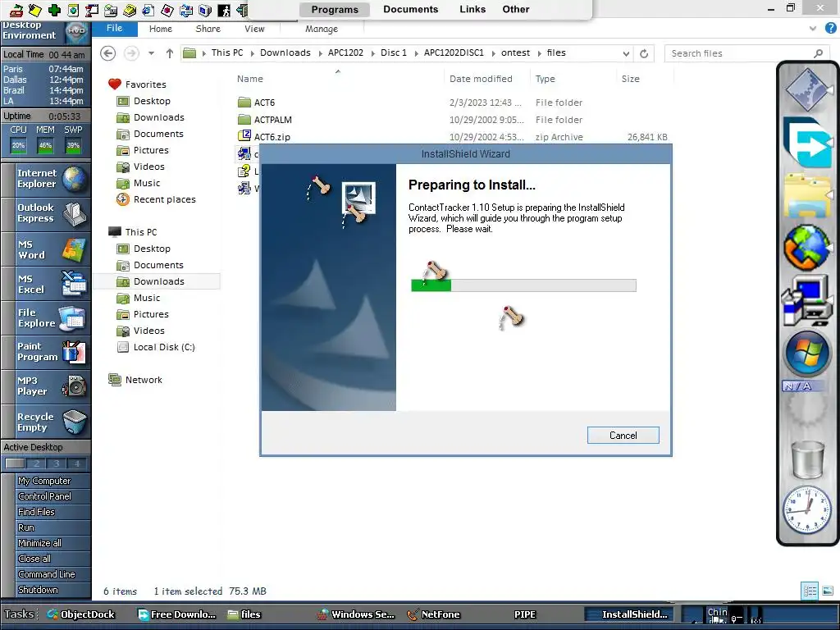Open Internet Explorer from desktop sidebar
The height and width of the screenshot is (630, 840).
point(46,179)
